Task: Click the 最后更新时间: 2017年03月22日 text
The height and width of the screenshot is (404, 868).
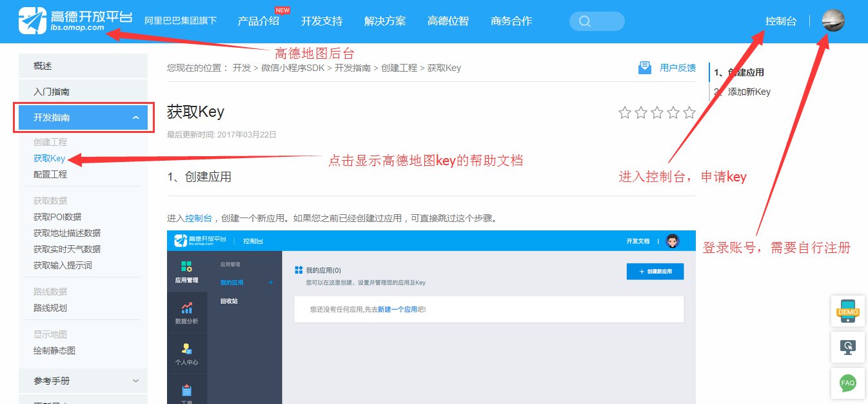Action: tap(222, 135)
